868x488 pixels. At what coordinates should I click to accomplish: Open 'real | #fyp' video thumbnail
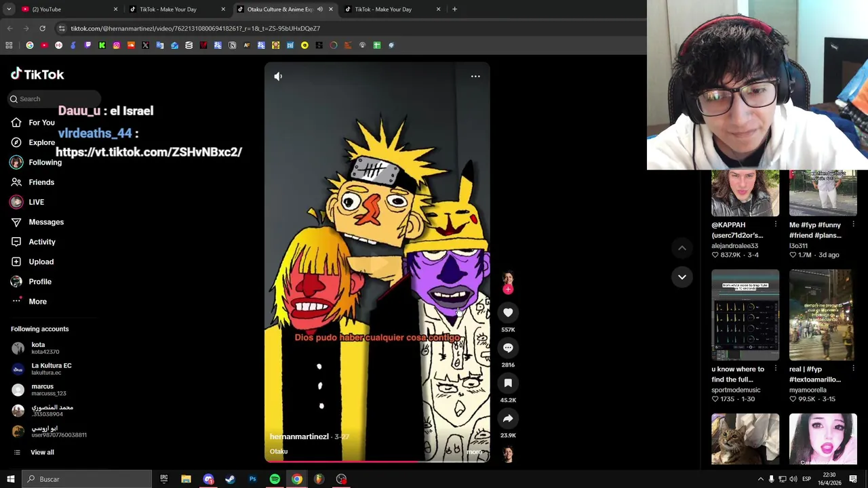click(823, 315)
